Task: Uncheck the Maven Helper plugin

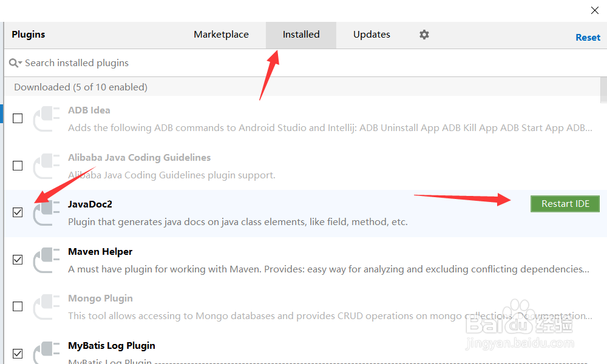Action: click(x=18, y=260)
